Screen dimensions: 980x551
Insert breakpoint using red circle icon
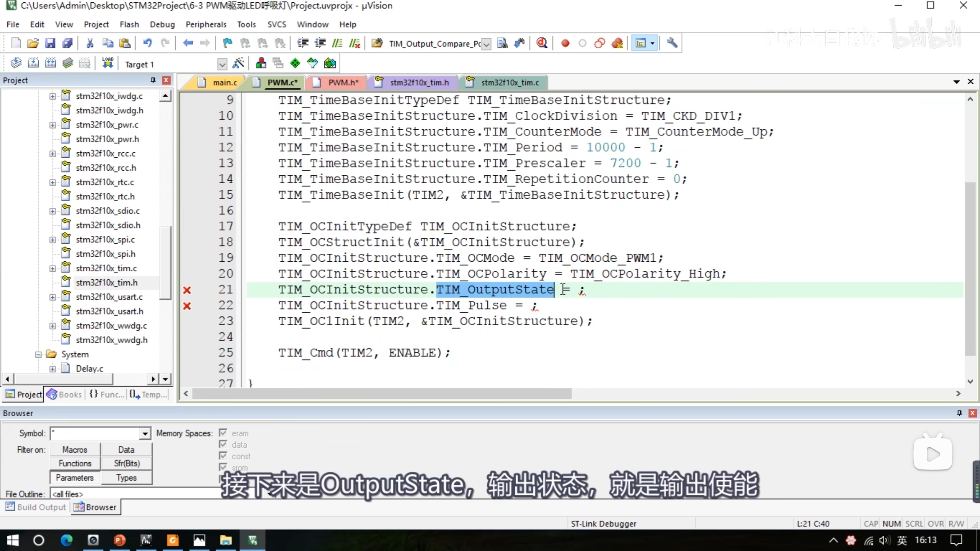click(565, 43)
